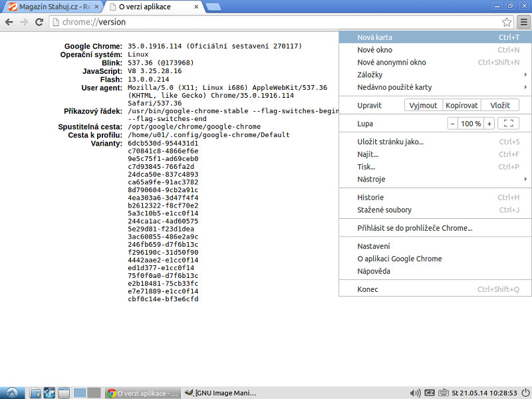Click the power button in the taskbar
Viewport: 532px width, 399px height.
click(525, 393)
